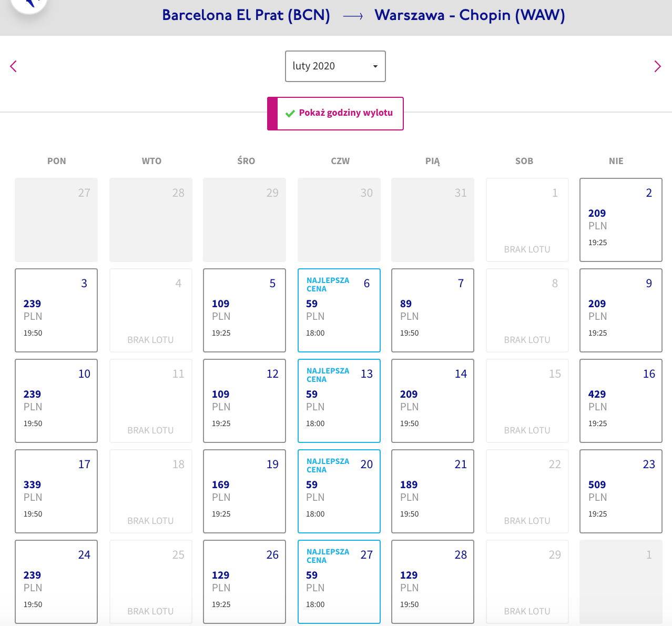Select February 7 flight at 89 PLN
672x626 pixels.
coord(433,310)
